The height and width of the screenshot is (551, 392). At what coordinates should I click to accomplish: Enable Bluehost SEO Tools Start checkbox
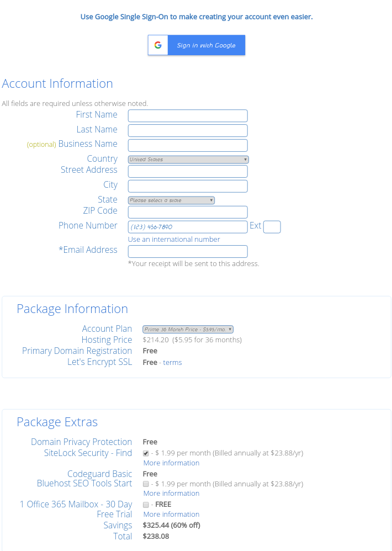[x=146, y=484]
